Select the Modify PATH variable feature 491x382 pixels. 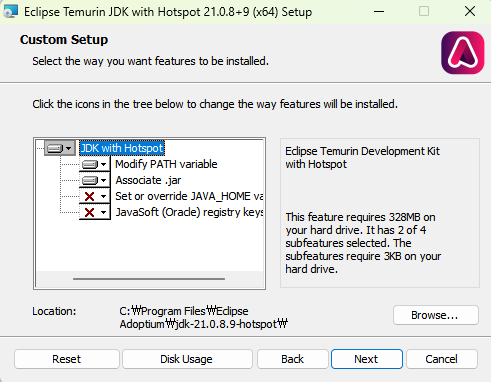point(166,164)
